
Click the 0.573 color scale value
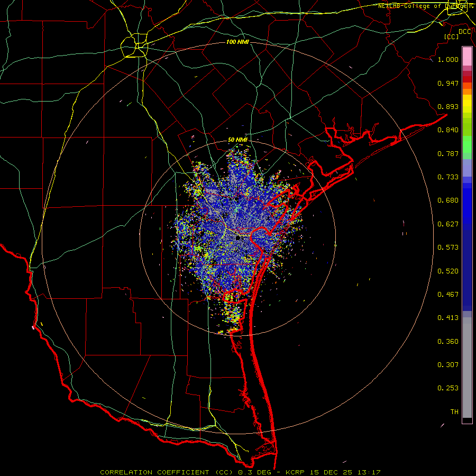point(448,248)
